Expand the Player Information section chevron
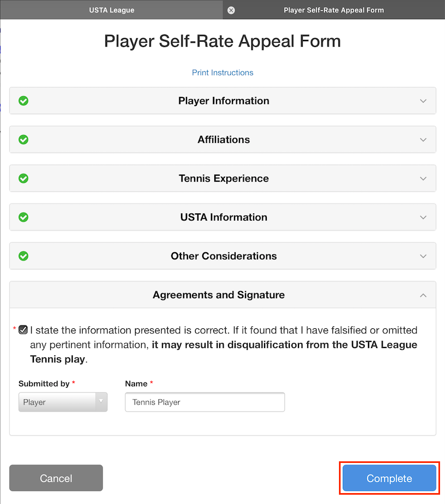This screenshot has width=445, height=504. (423, 101)
